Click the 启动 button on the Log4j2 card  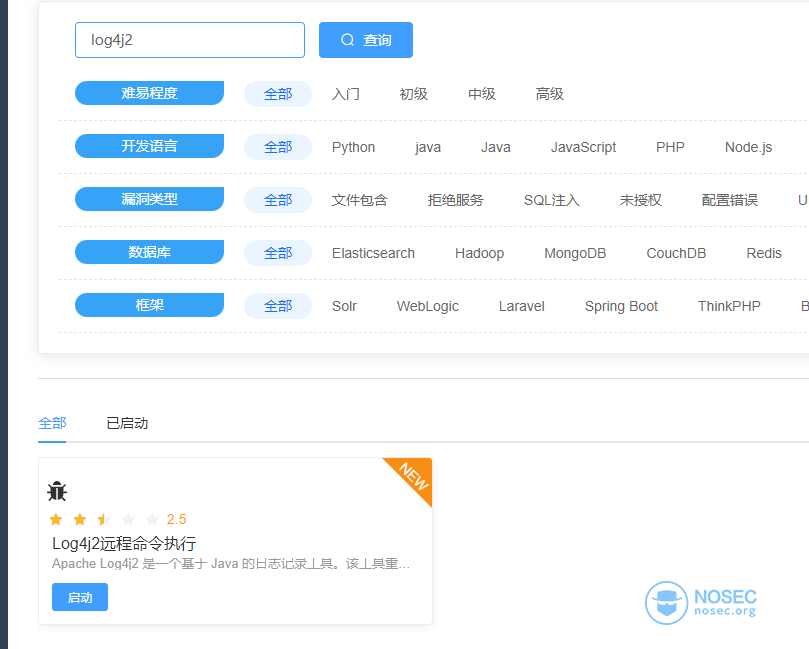tap(80, 597)
